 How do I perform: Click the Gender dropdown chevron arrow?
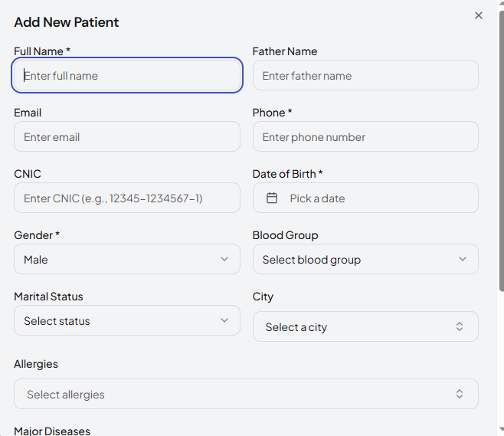tap(224, 259)
